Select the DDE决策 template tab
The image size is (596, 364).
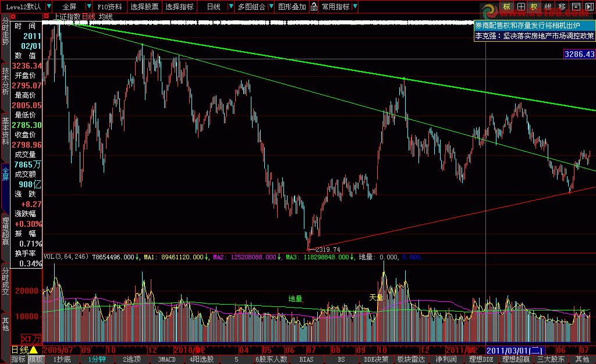(377, 359)
